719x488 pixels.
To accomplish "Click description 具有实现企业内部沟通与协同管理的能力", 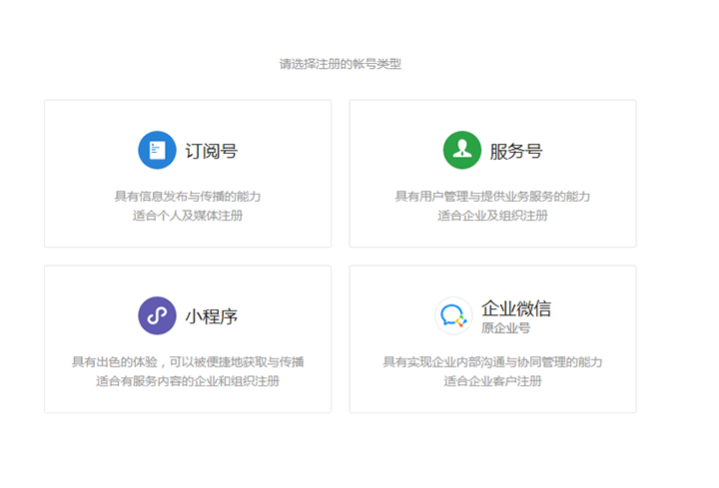I will point(492,362).
